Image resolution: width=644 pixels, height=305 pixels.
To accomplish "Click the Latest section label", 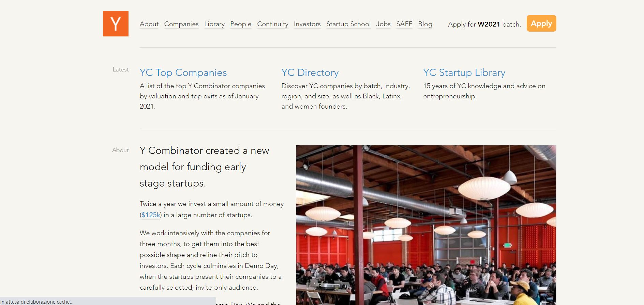I will [121, 69].
